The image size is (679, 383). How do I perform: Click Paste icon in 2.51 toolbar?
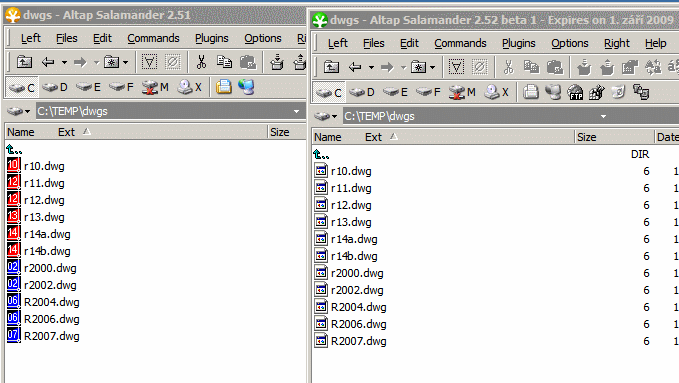248,62
